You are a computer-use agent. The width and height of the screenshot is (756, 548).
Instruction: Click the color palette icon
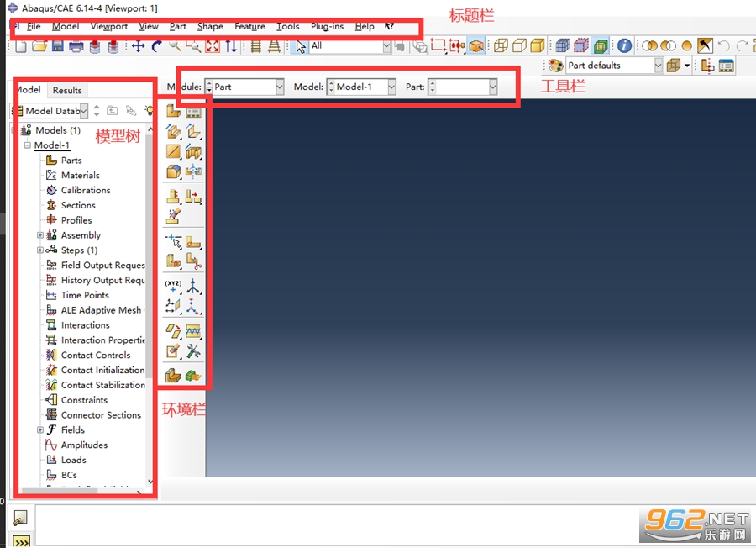[555, 65]
